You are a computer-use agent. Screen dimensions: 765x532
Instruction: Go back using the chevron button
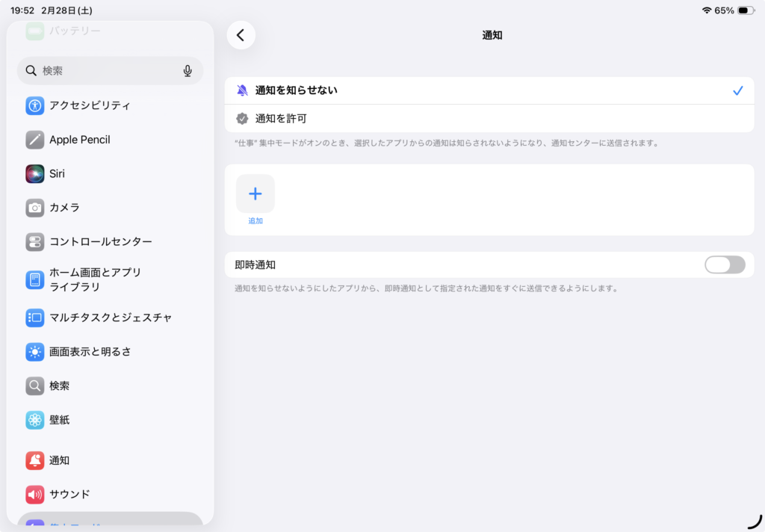point(241,35)
